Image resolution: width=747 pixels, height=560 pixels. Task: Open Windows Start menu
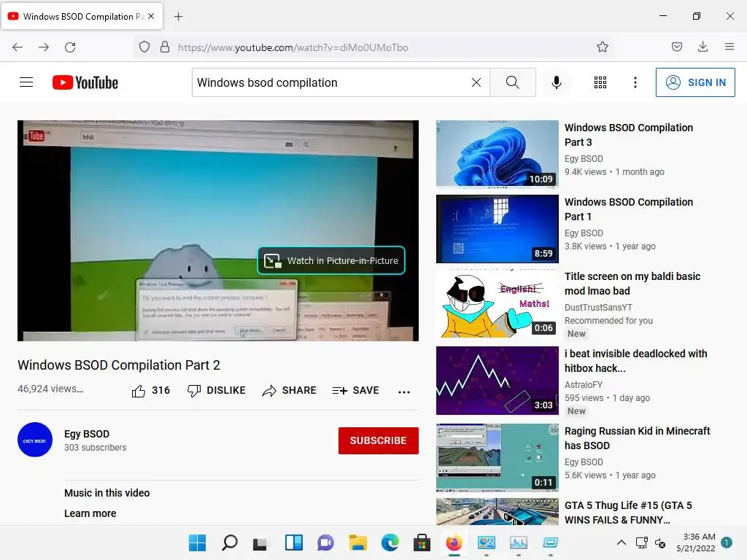tap(197, 542)
